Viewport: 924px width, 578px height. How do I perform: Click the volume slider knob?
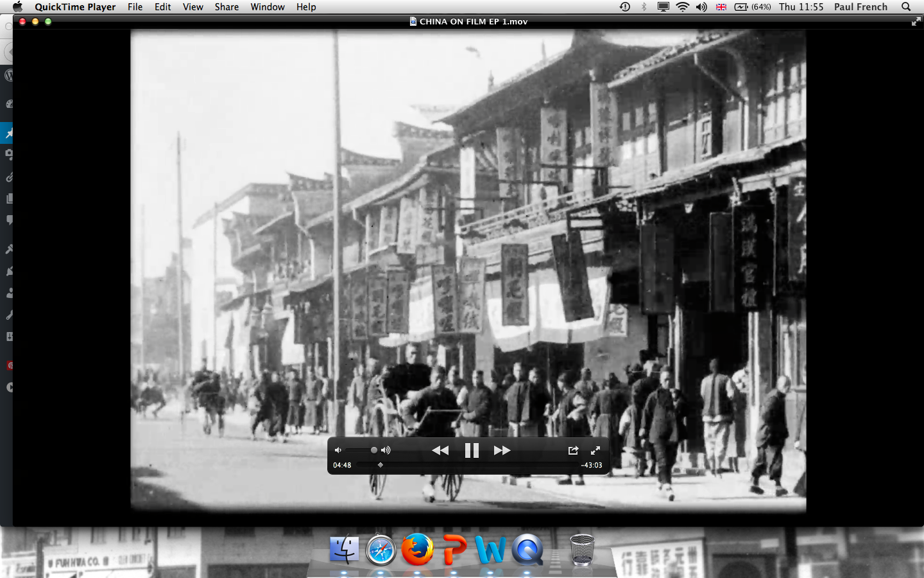[374, 450]
